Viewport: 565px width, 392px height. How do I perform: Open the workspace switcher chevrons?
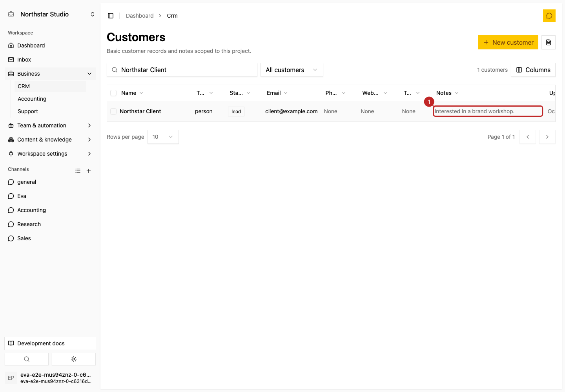tap(93, 14)
